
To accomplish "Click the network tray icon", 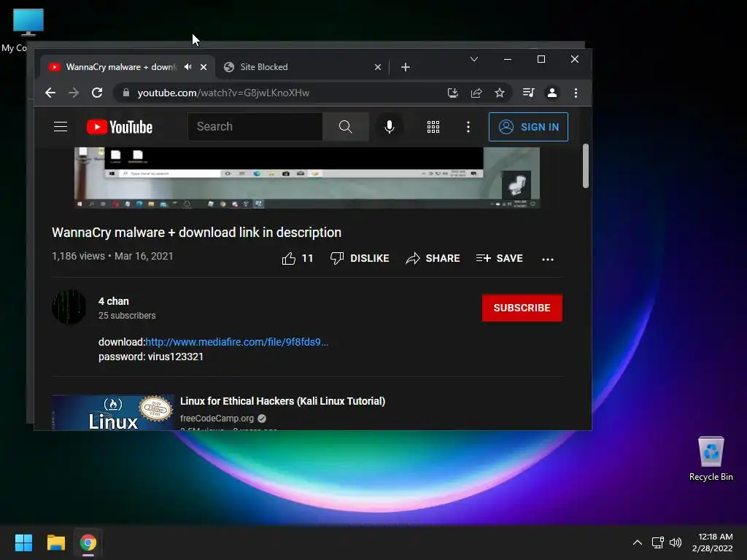I will point(658,542).
